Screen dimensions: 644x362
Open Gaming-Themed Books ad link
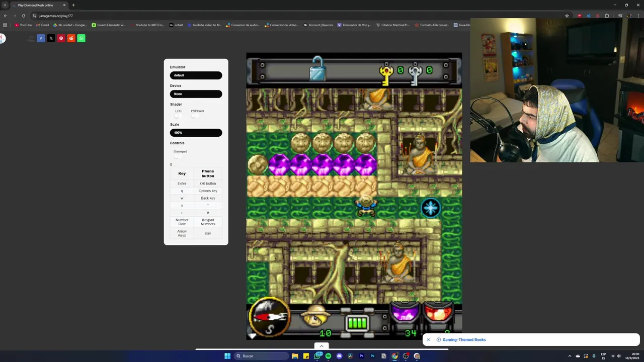point(464,340)
